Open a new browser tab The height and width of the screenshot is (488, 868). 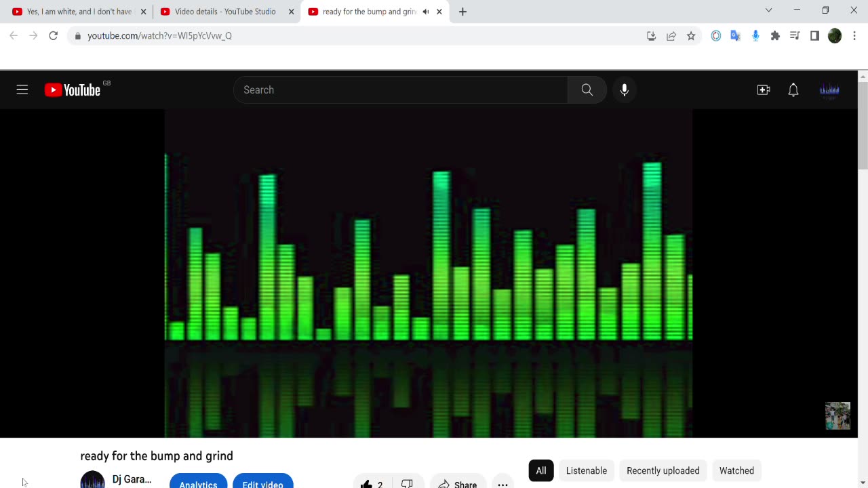coord(462,12)
